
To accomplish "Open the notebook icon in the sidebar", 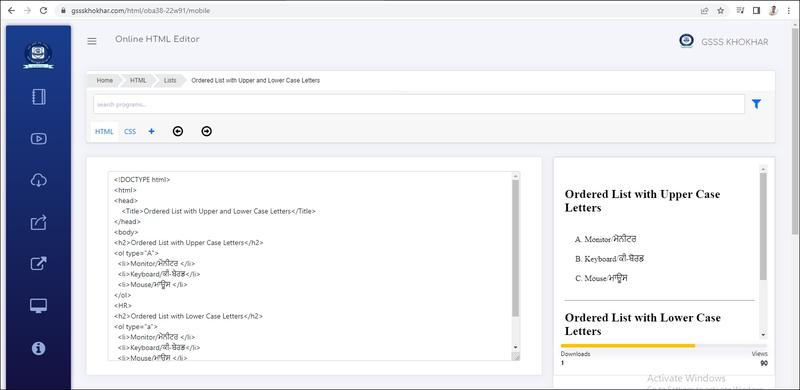I will click(39, 97).
